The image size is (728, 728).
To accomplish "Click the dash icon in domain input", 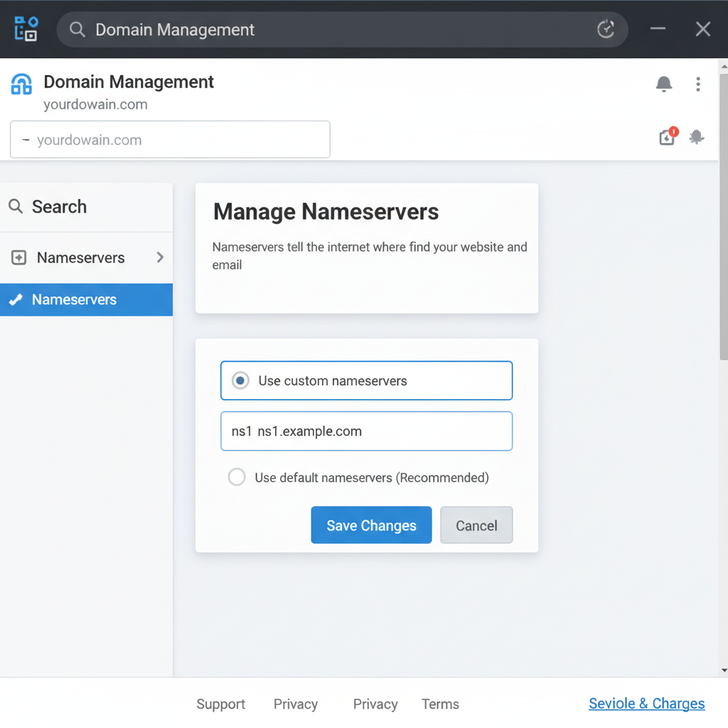I will click(x=26, y=140).
